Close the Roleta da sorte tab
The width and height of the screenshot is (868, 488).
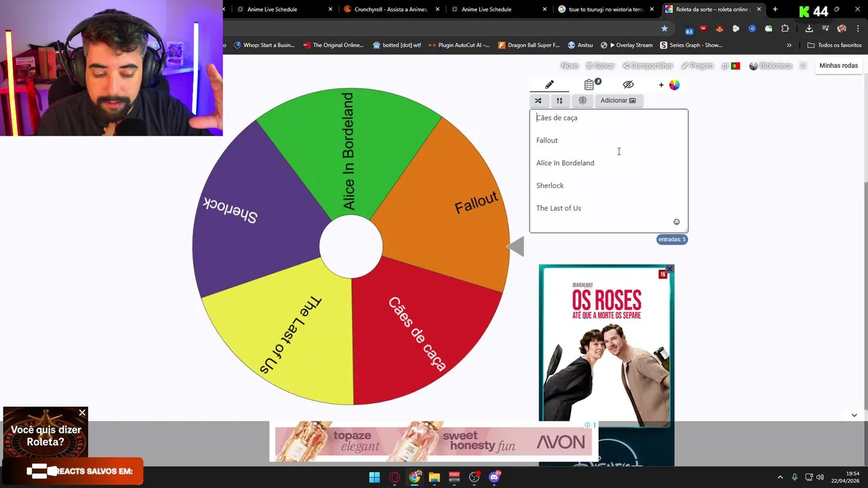(x=759, y=9)
